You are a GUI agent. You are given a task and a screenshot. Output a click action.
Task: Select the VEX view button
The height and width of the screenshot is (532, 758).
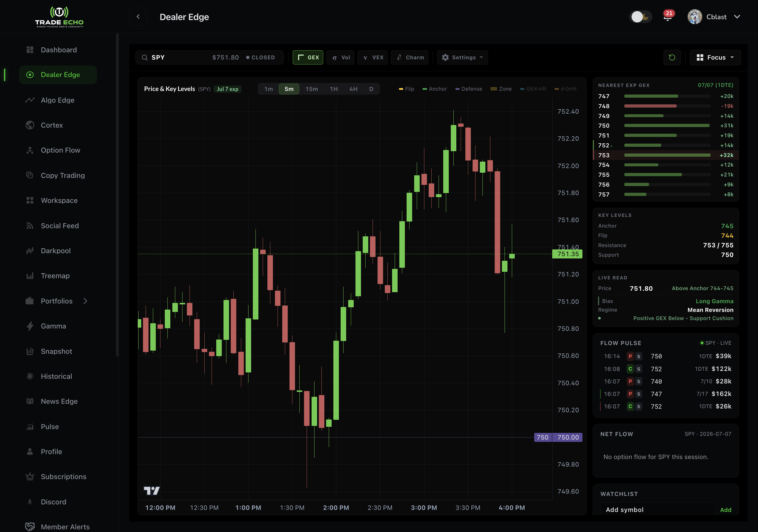point(373,58)
